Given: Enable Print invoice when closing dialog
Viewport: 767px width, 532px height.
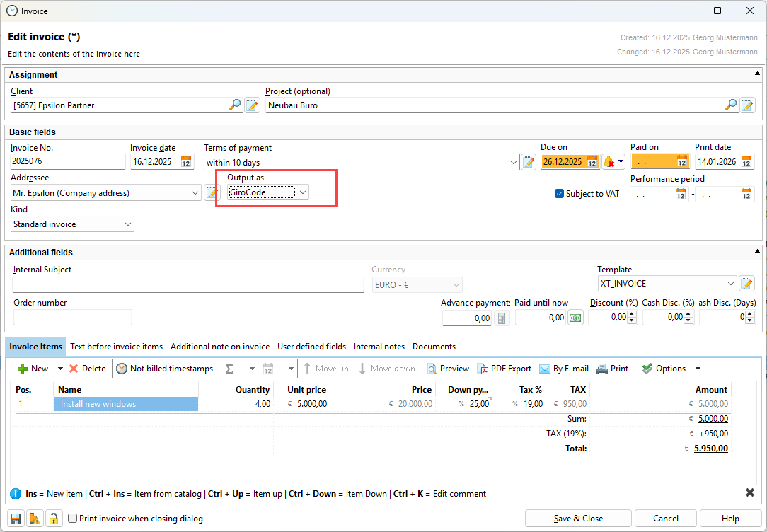Looking at the screenshot, I should pos(72,519).
